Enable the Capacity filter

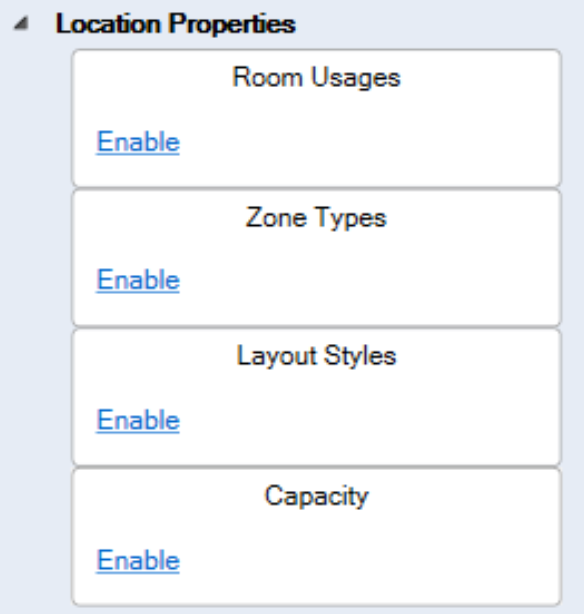(138, 560)
